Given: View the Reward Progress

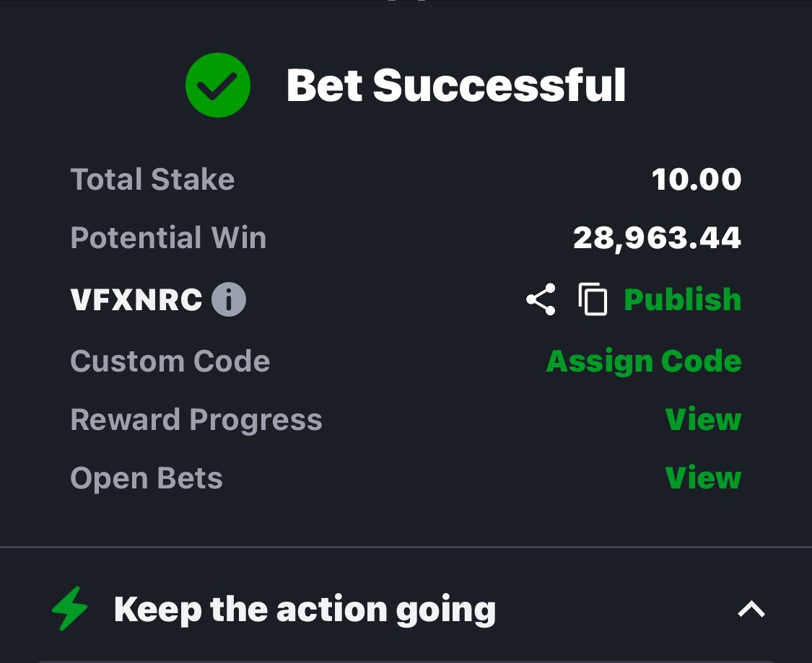Looking at the screenshot, I should 703,419.
